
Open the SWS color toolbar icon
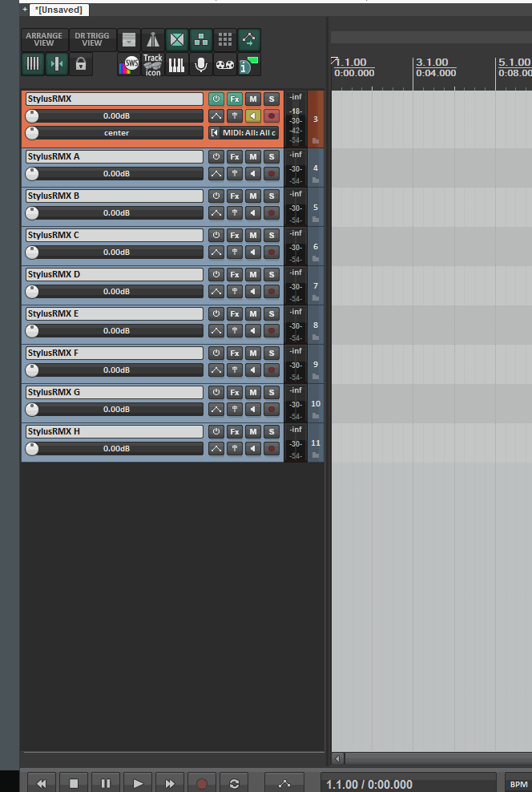129,64
